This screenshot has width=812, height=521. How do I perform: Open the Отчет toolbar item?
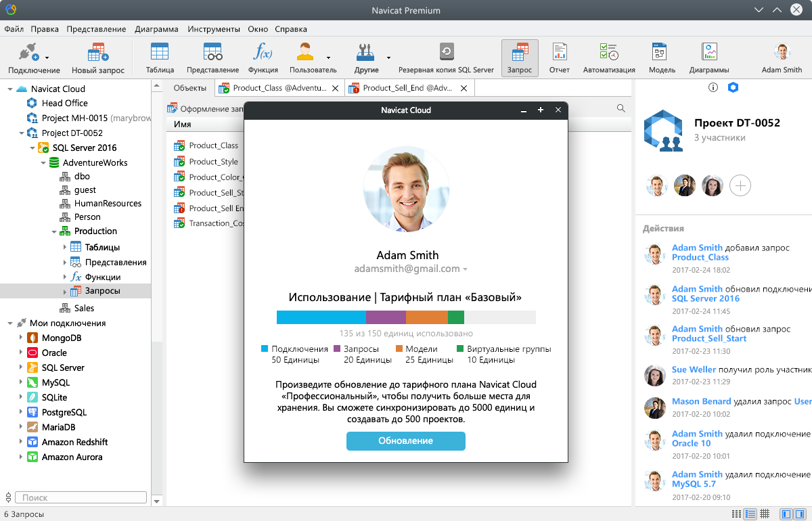click(x=559, y=58)
